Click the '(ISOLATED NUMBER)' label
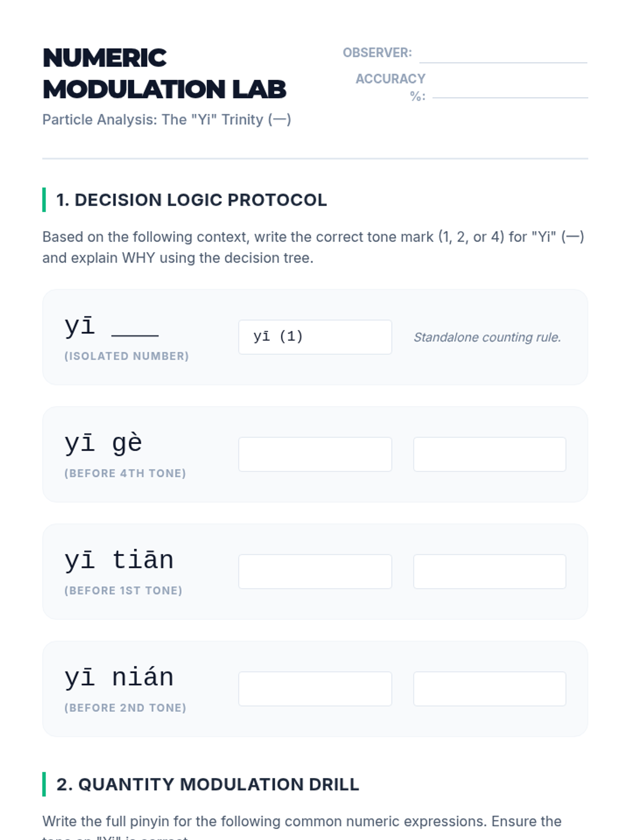The image size is (630, 840). [x=127, y=356]
